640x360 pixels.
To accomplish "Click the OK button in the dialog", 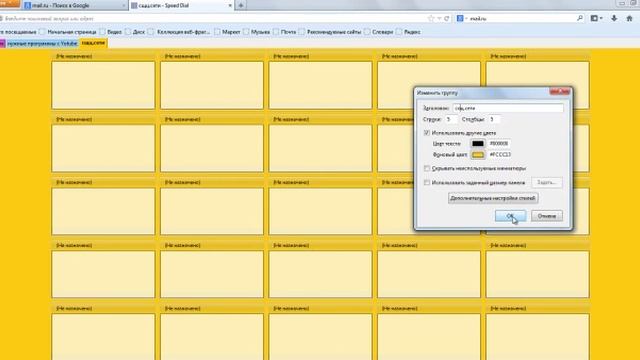I will coord(510,216).
